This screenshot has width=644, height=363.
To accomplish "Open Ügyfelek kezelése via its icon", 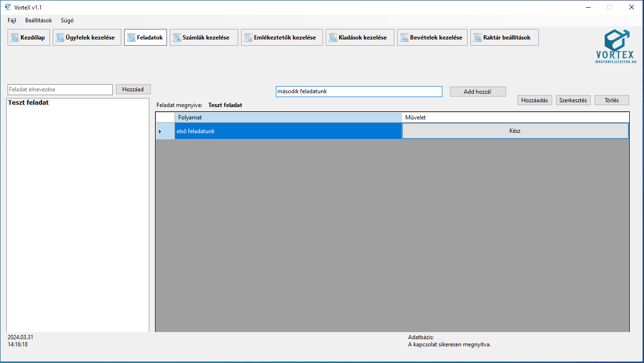I will pos(60,38).
